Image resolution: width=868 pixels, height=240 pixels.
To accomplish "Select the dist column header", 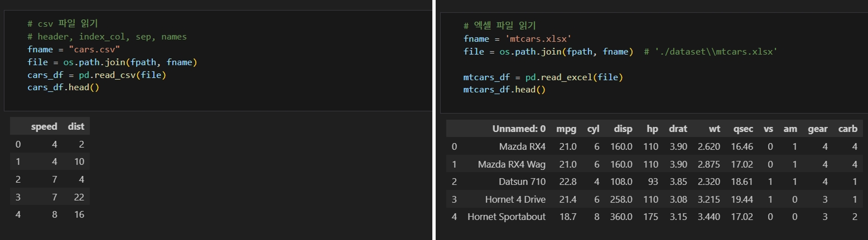I will (x=76, y=127).
